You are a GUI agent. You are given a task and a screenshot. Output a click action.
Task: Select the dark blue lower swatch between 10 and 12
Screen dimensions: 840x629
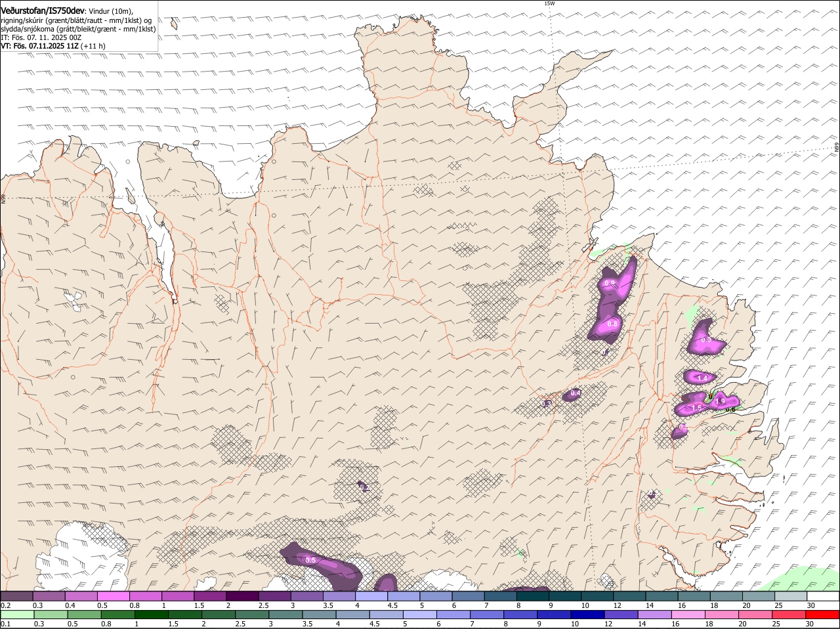(x=589, y=615)
